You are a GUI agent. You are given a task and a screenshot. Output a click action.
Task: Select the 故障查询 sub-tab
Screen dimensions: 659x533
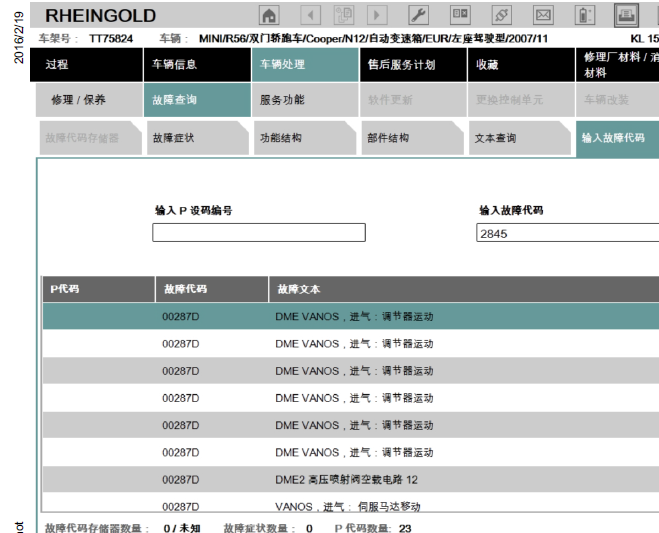198,100
